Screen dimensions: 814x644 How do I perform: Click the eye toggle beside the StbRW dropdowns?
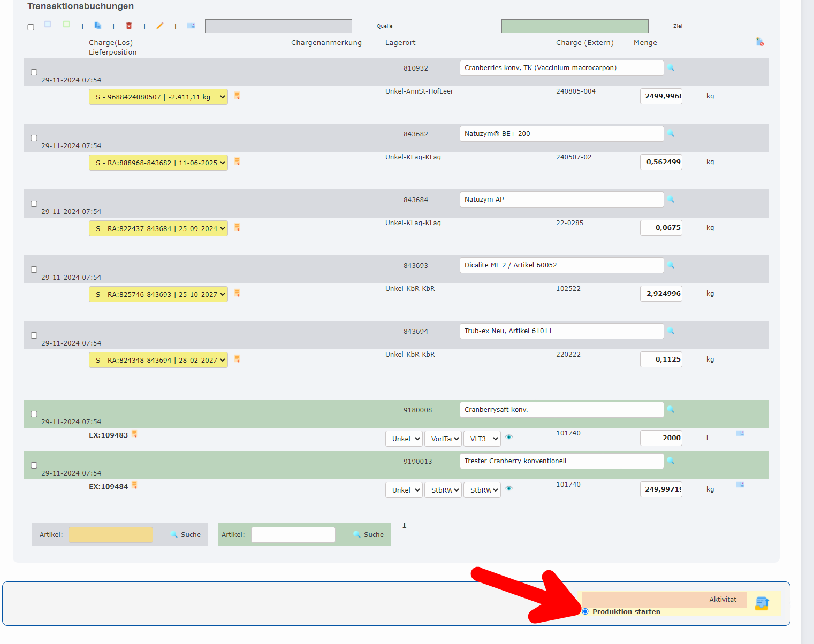pyautogui.click(x=508, y=488)
